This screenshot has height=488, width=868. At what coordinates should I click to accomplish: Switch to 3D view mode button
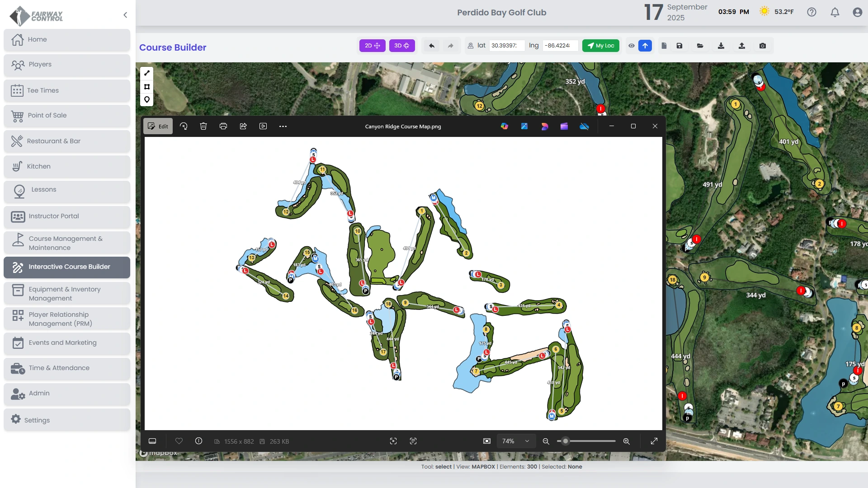[x=401, y=46]
